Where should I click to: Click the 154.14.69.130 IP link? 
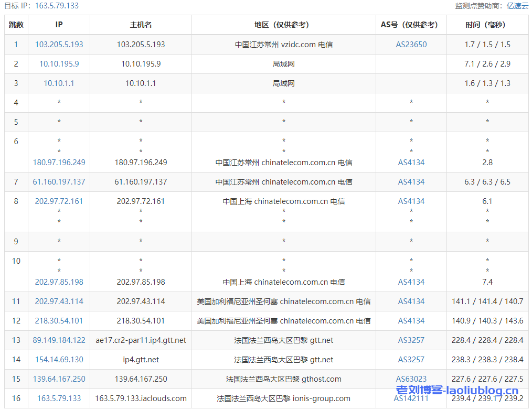coord(59,360)
